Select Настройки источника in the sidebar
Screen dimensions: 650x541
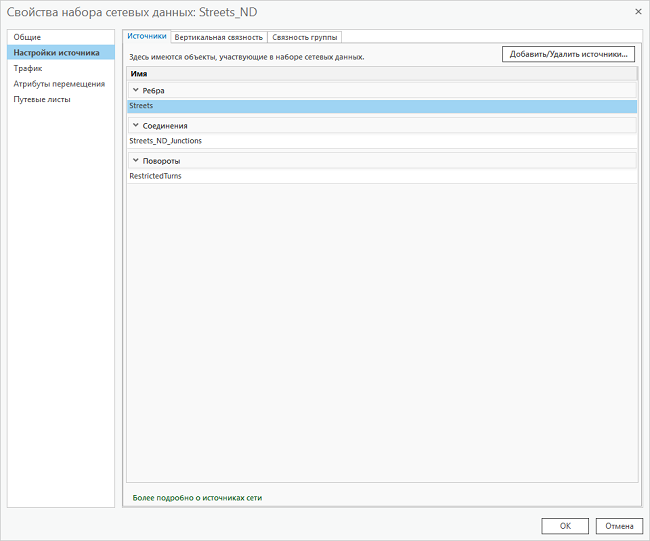(x=56, y=53)
